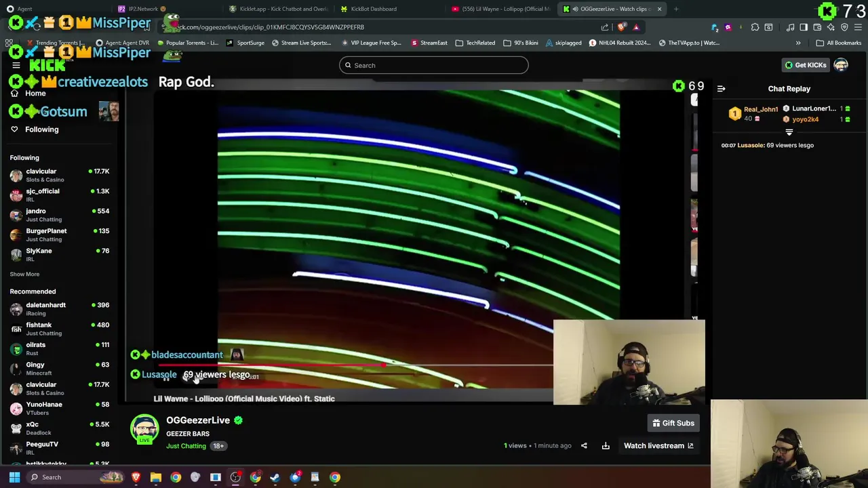Switch to the KickBot Dashboard tab
Viewport: 868px width, 488px height.
pyautogui.click(x=390, y=9)
